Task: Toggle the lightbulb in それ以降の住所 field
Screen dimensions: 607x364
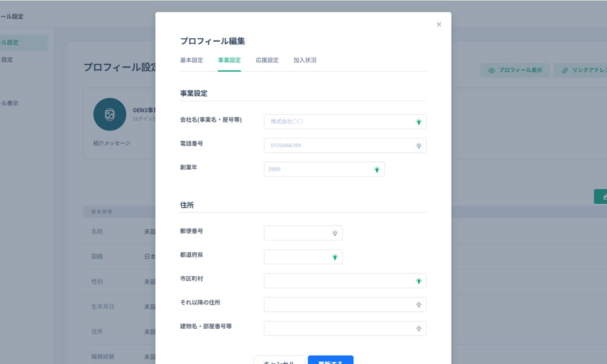Action: tap(418, 305)
